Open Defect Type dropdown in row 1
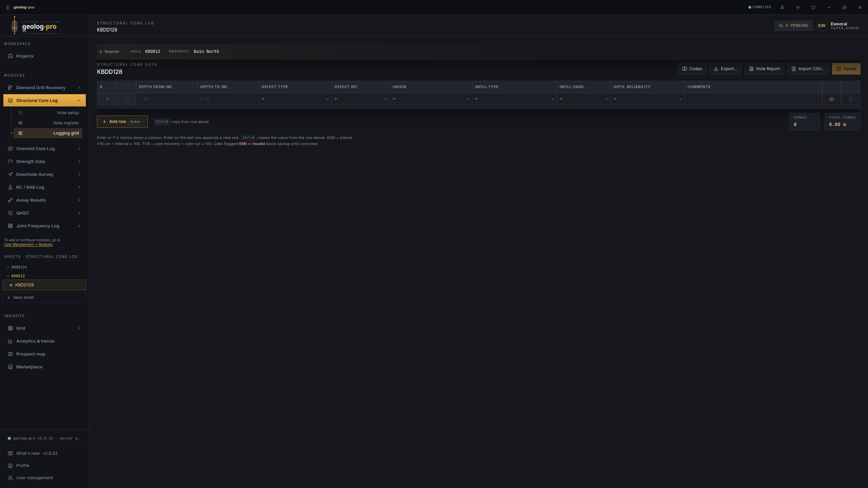 (x=295, y=99)
